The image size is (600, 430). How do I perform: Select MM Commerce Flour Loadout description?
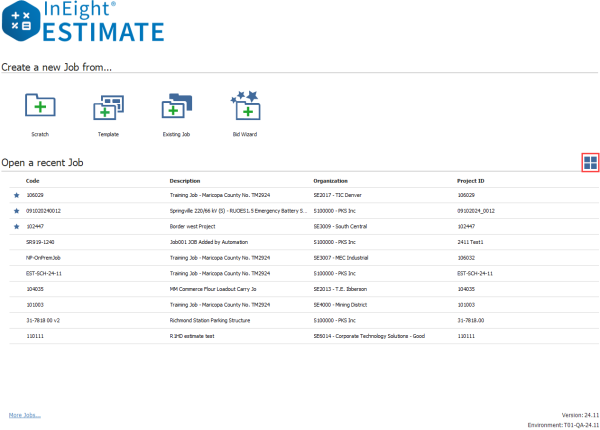(x=213, y=289)
